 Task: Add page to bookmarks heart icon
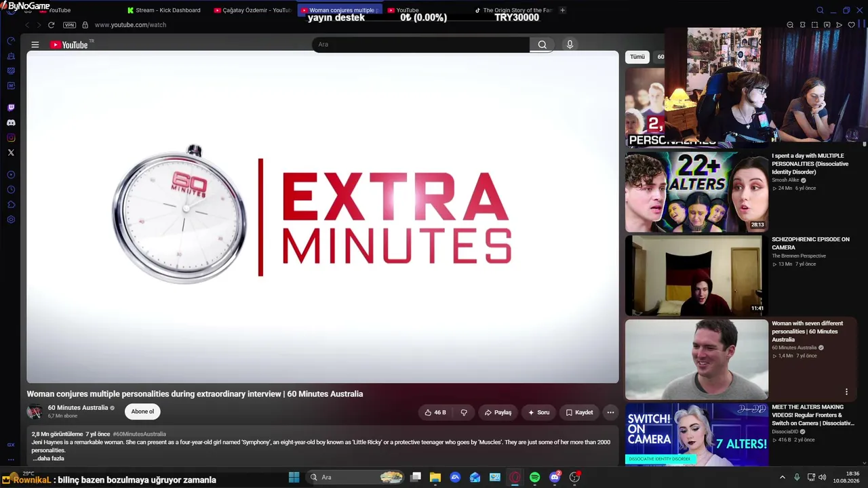click(x=851, y=25)
